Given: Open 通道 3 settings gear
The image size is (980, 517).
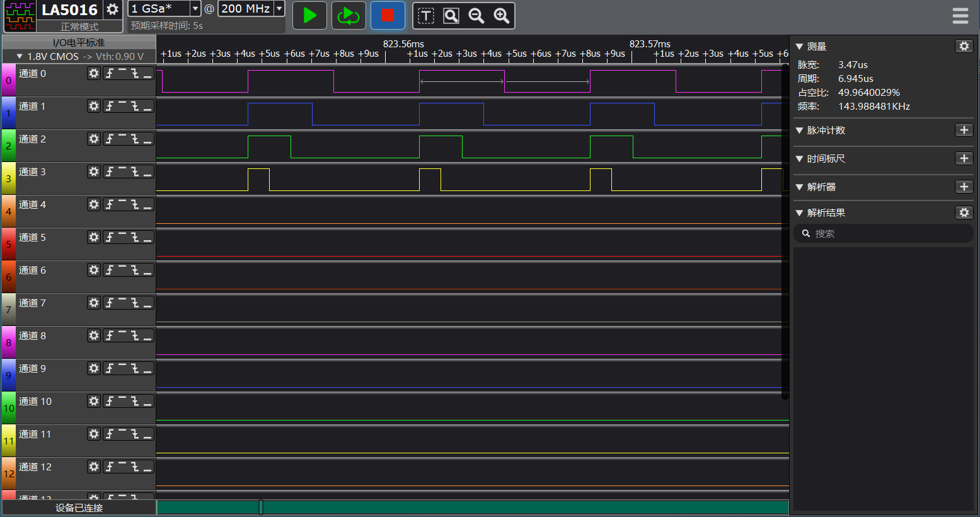Looking at the screenshot, I should [x=94, y=171].
